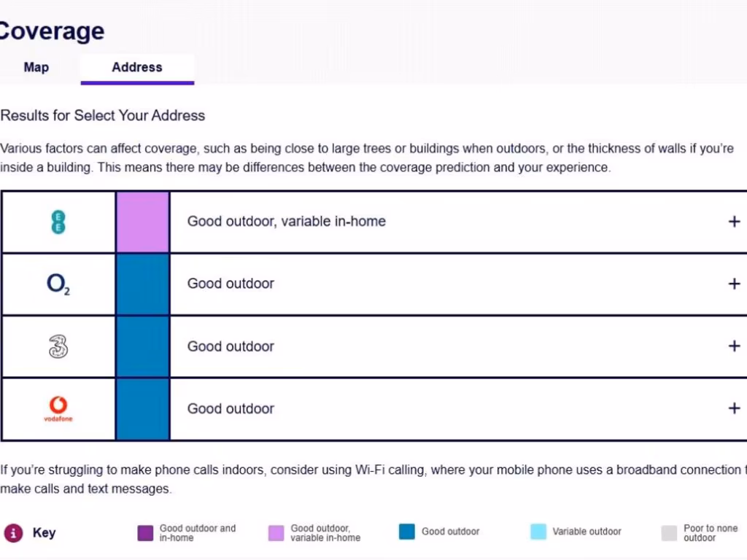Click the Vodafone network logo

[x=58, y=408]
